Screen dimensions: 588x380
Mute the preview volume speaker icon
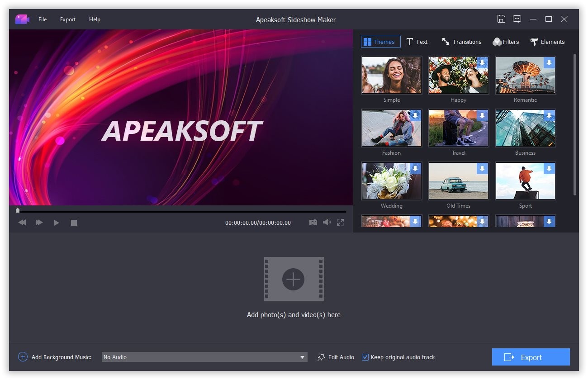pyautogui.click(x=327, y=222)
